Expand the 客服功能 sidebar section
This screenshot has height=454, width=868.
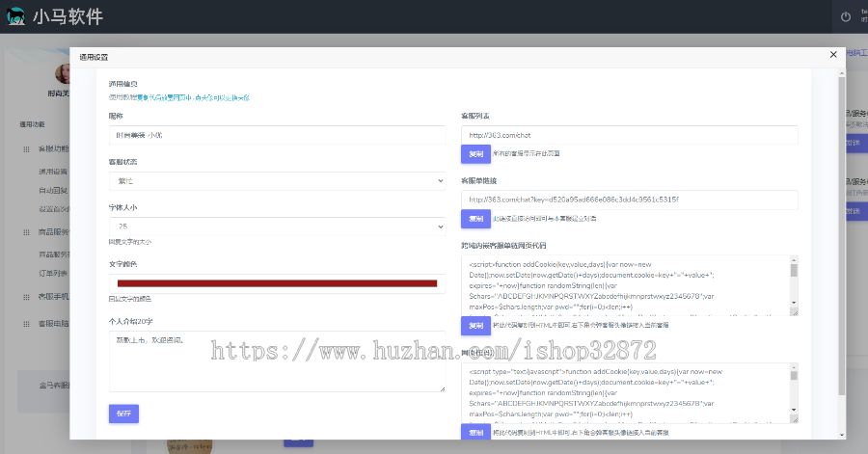coord(54,148)
